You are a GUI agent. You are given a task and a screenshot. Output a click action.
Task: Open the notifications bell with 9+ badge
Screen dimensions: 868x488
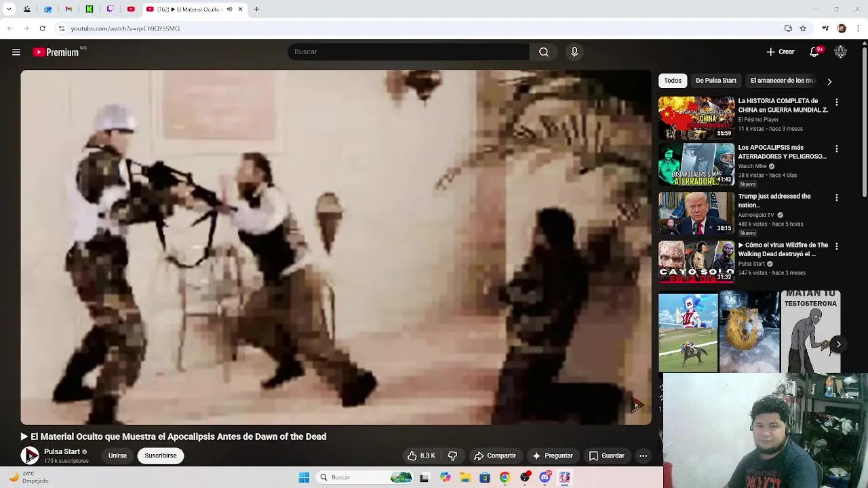pyautogui.click(x=816, y=52)
